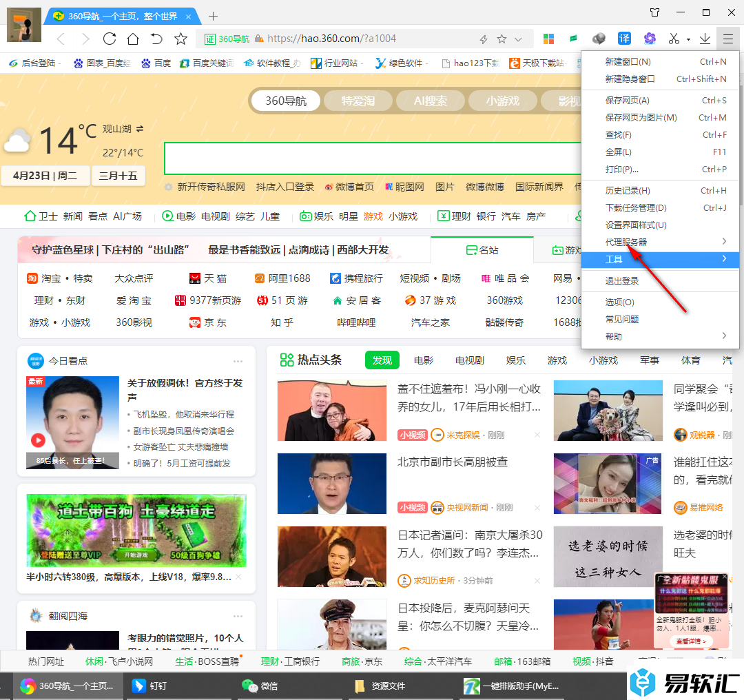Open the scissors screenshot tool
Screen dimensions: 744x700
674,39
